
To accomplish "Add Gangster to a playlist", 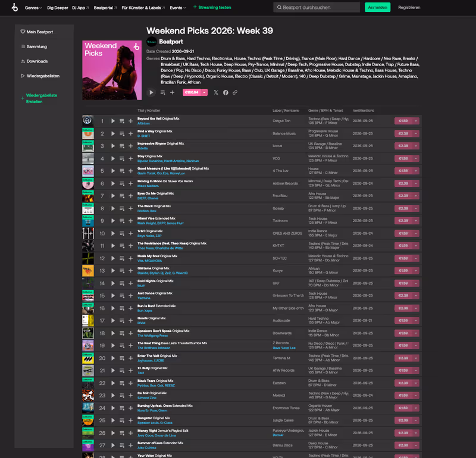I will coord(130,420).
